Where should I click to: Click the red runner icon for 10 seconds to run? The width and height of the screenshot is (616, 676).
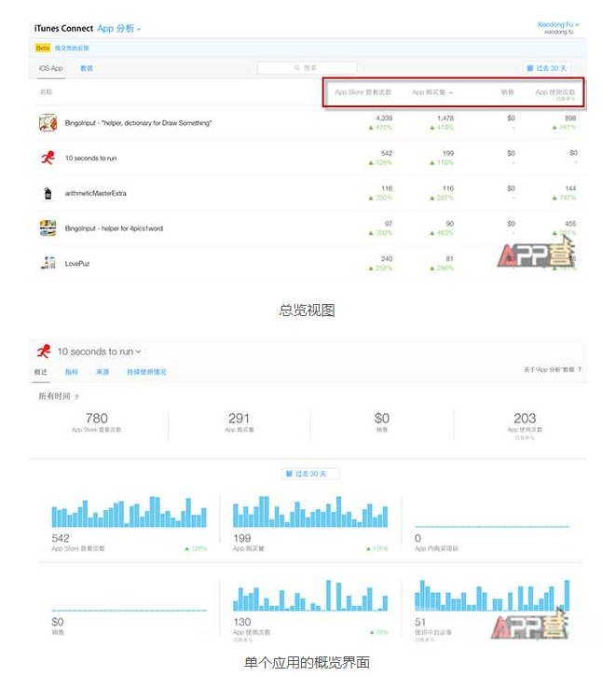coord(48,158)
